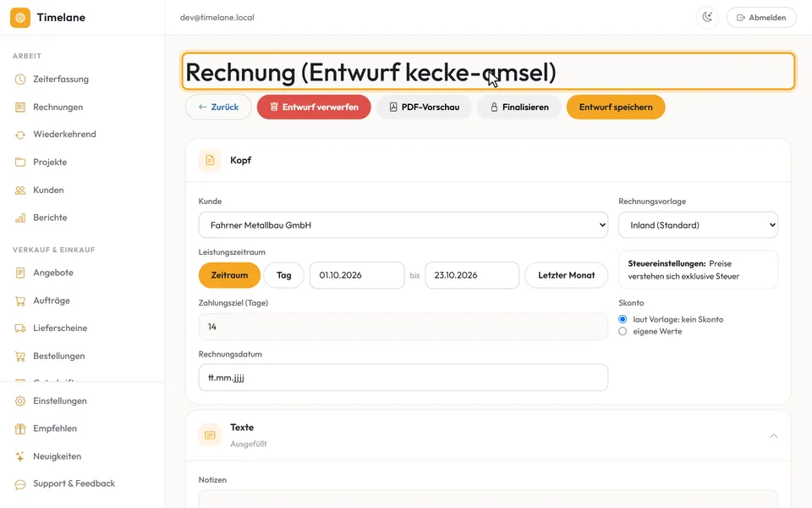Click the gift icon beside Empfehlen
The width and height of the screenshot is (812, 508).
[x=20, y=428]
